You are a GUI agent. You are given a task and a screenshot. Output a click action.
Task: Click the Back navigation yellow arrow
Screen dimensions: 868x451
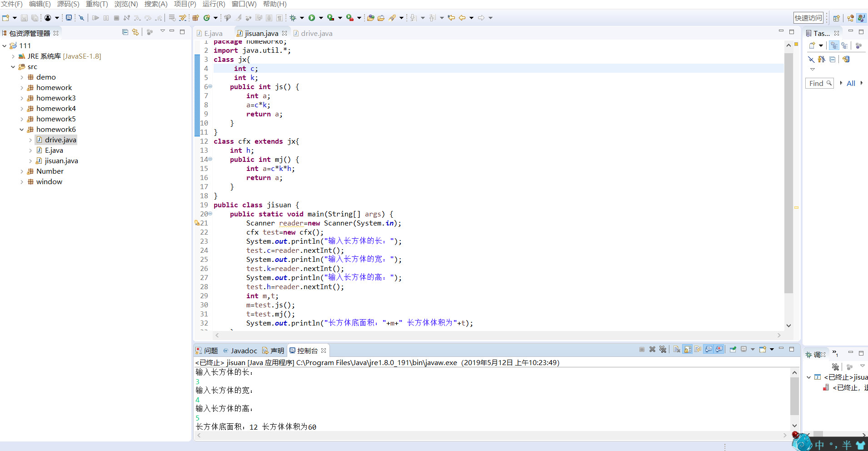(462, 18)
